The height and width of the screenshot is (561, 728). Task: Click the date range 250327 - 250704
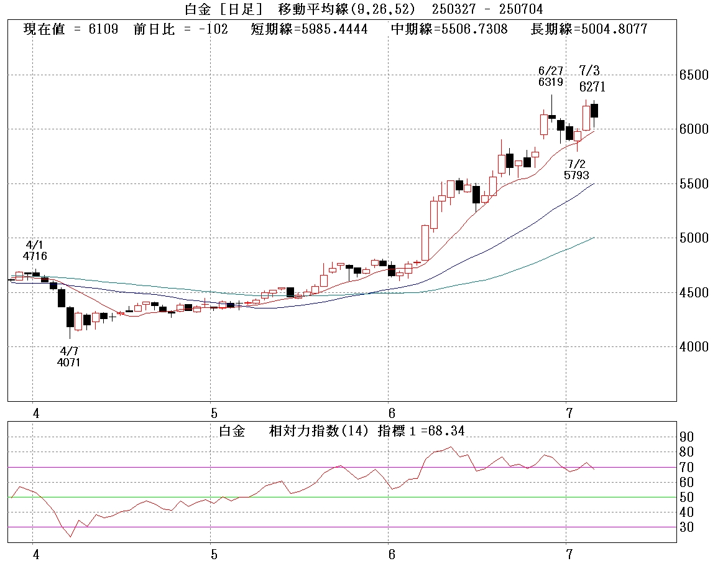pos(487,9)
